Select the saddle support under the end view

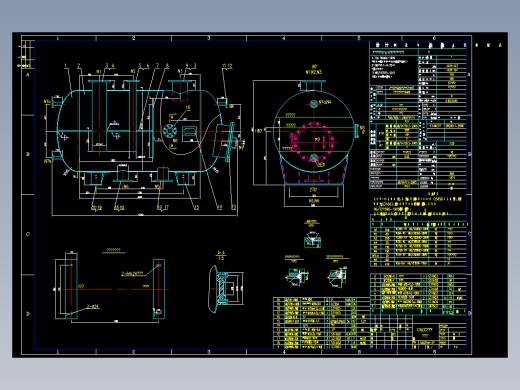click(x=313, y=170)
